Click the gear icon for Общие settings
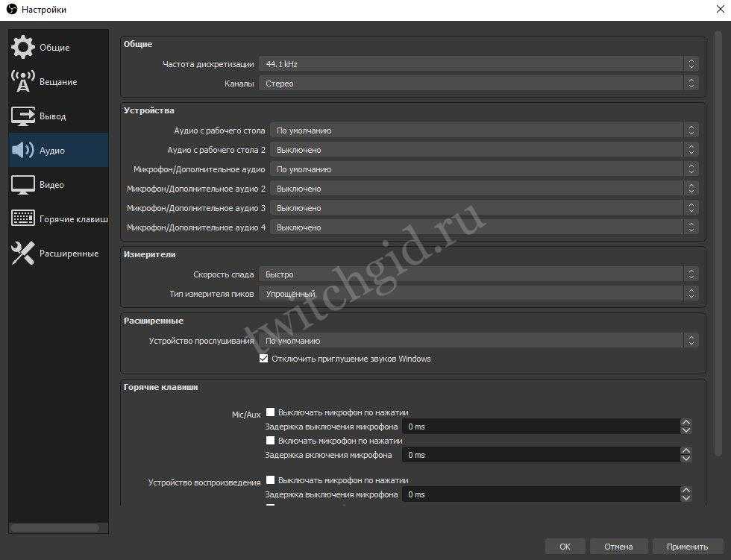 click(x=23, y=47)
